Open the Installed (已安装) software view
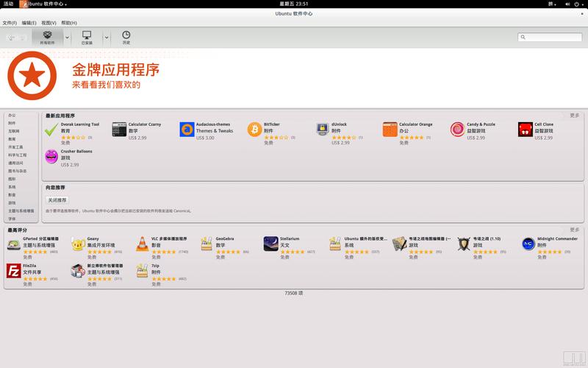588x368 pixels. (87, 38)
